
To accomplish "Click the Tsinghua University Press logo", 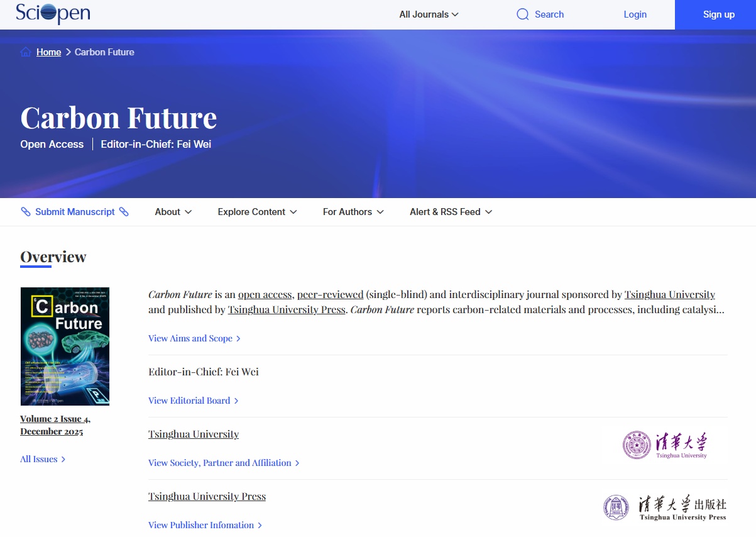I will click(x=664, y=507).
